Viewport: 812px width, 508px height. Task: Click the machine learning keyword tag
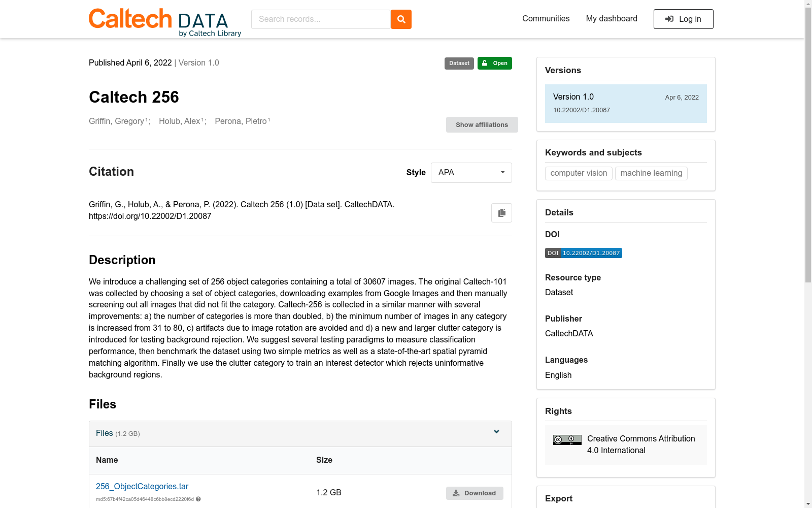pyautogui.click(x=651, y=173)
